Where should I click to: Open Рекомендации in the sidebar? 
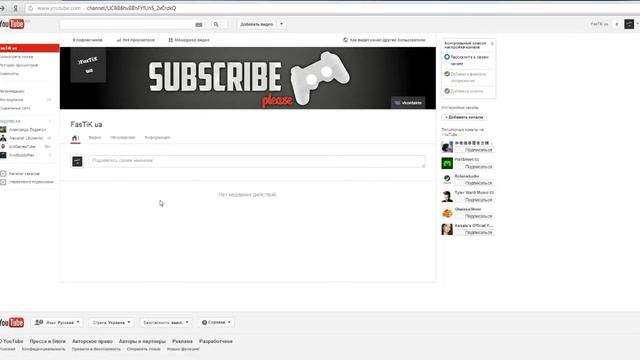[12, 91]
